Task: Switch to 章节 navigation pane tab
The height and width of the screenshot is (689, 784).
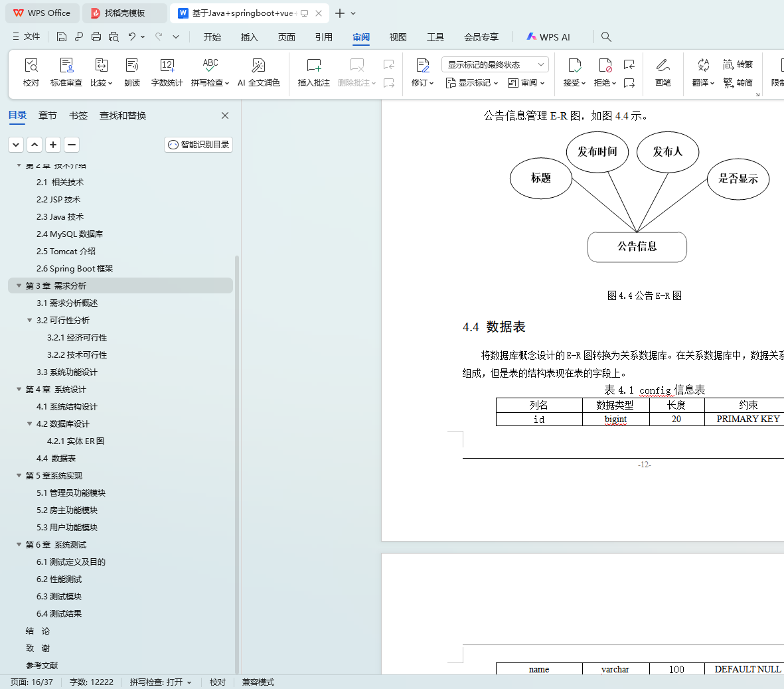Action: click(x=48, y=115)
